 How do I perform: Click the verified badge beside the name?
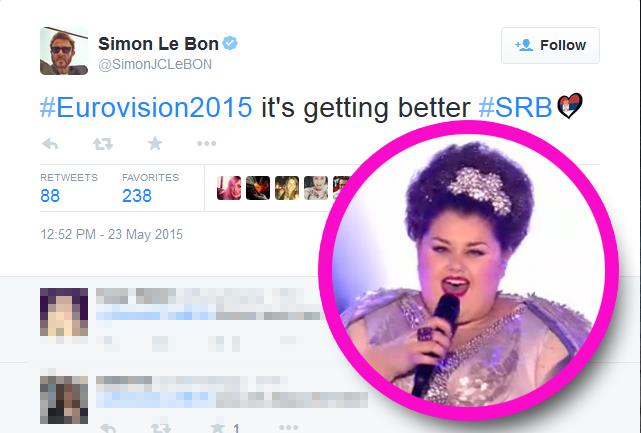coord(230,43)
